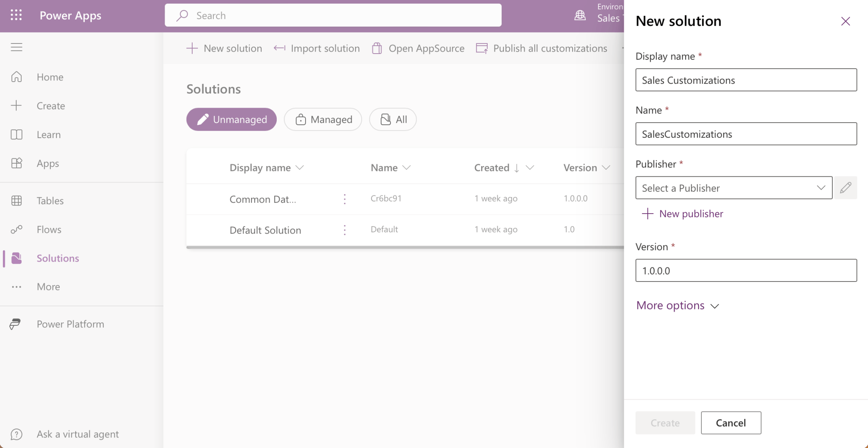Open the Select a Publisher dropdown
This screenshot has height=448, width=868.
pyautogui.click(x=733, y=188)
